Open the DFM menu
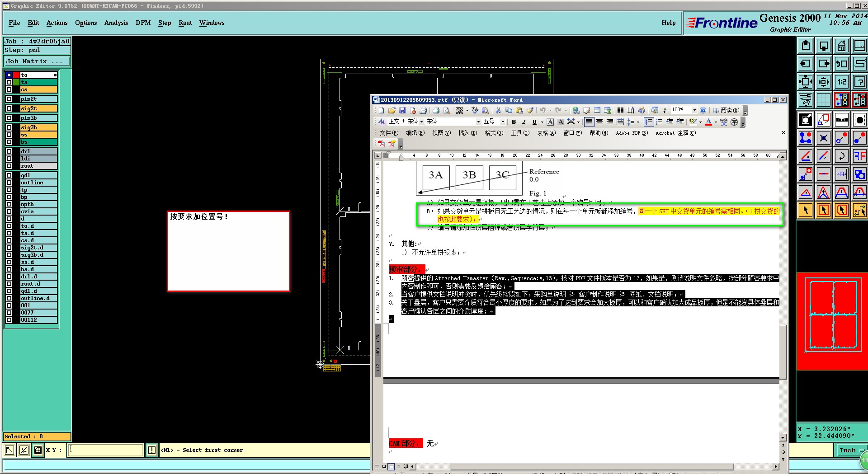This screenshot has width=868, height=474. tap(143, 23)
